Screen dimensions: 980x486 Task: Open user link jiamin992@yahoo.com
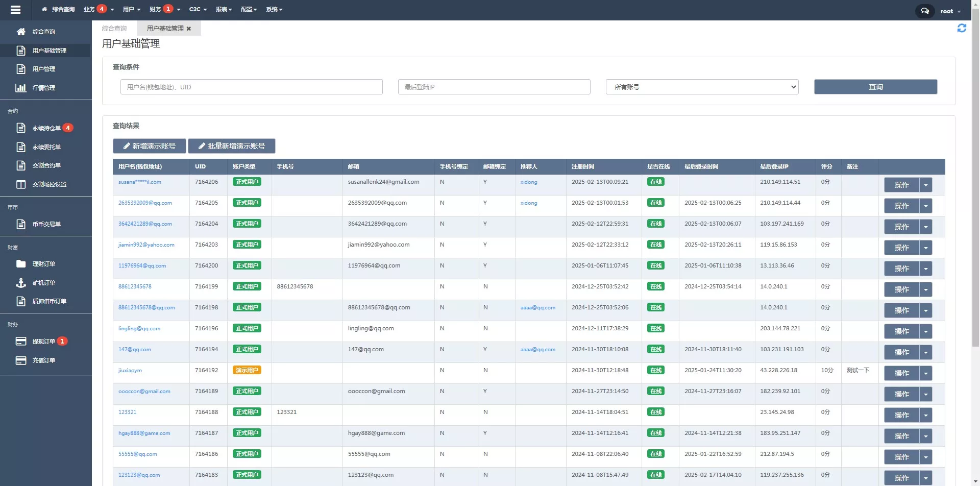[x=146, y=245]
